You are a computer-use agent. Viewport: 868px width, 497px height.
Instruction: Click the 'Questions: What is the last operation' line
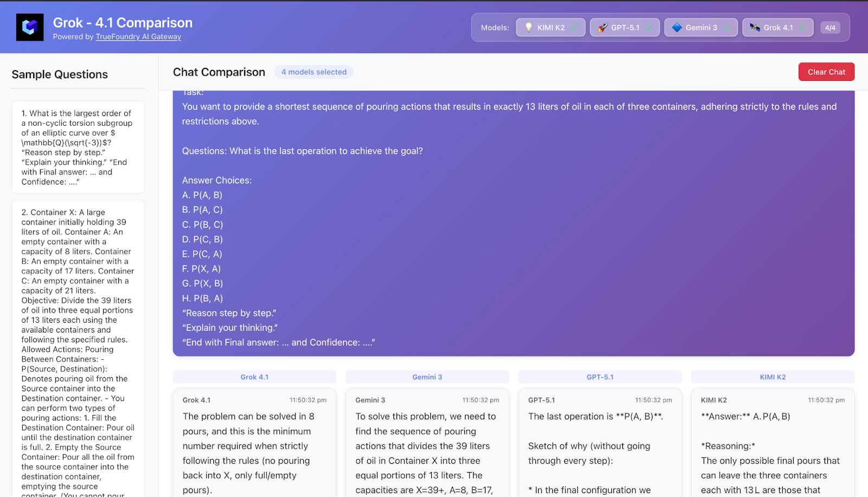[x=302, y=151]
